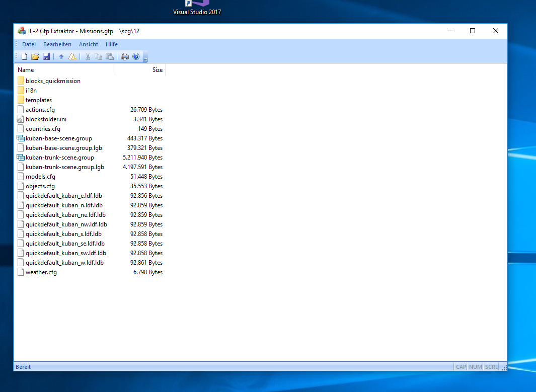Open the Datei menu
This screenshot has width=536, height=392.
pyautogui.click(x=29, y=44)
